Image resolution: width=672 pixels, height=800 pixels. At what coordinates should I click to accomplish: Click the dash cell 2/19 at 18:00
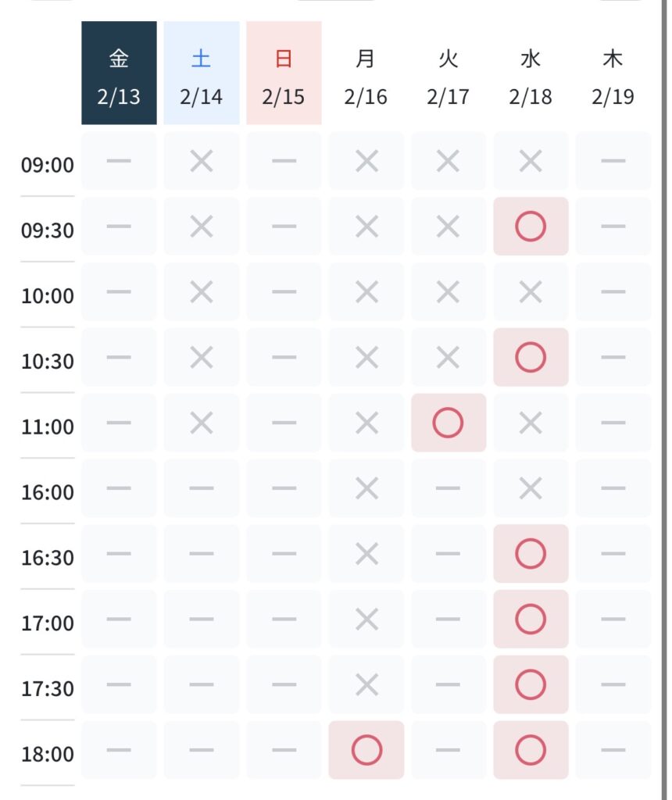tap(613, 751)
